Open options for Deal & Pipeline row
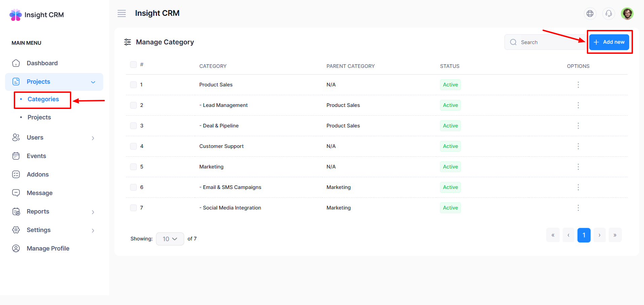The image size is (644, 305). point(578,126)
